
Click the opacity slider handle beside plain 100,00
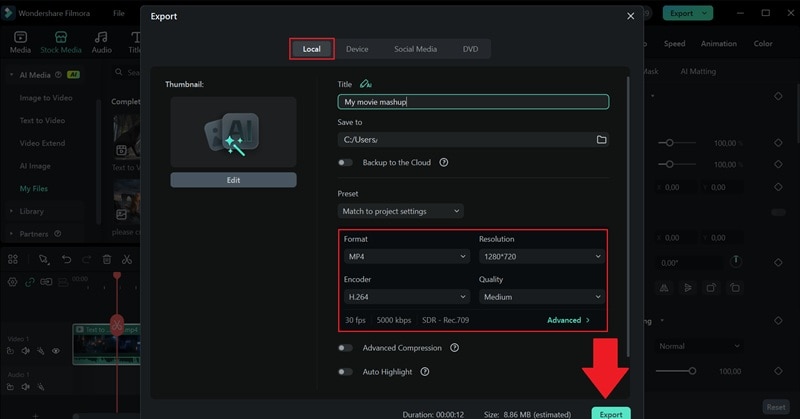point(692,371)
